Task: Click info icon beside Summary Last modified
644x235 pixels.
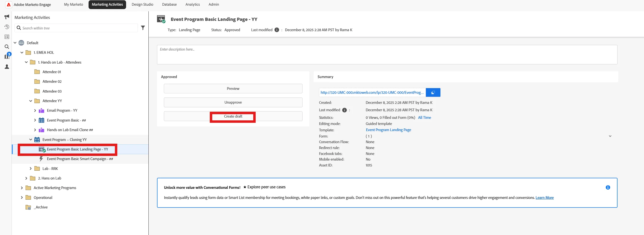Action: (344, 110)
